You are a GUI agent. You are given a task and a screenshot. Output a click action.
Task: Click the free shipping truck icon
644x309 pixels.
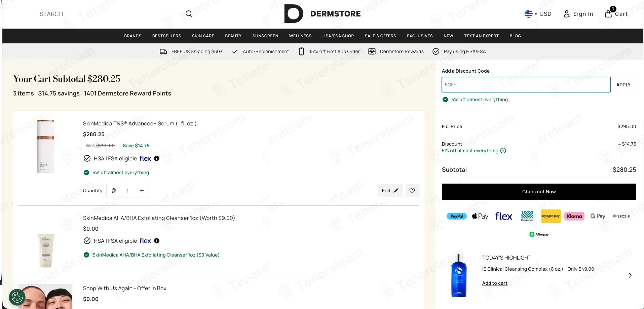coord(163,51)
